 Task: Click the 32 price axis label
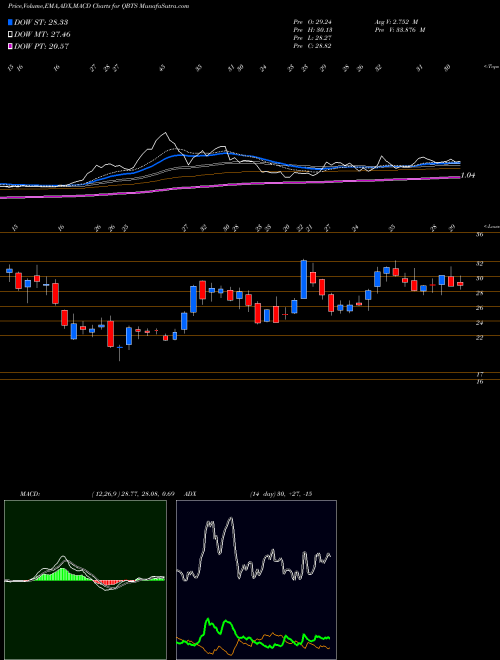(479, 263)
